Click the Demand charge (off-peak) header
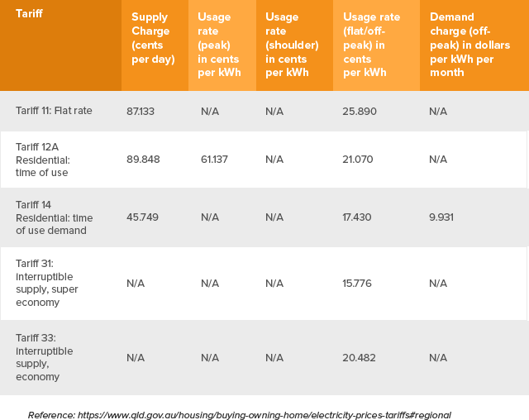 click(x=470, y=45)
